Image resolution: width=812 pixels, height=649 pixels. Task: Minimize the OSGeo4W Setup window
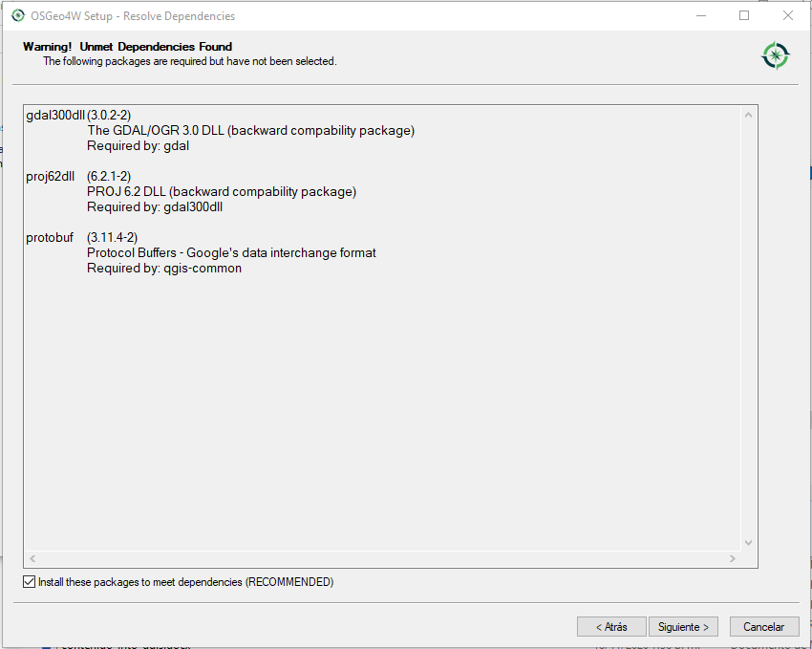[701, 15]
